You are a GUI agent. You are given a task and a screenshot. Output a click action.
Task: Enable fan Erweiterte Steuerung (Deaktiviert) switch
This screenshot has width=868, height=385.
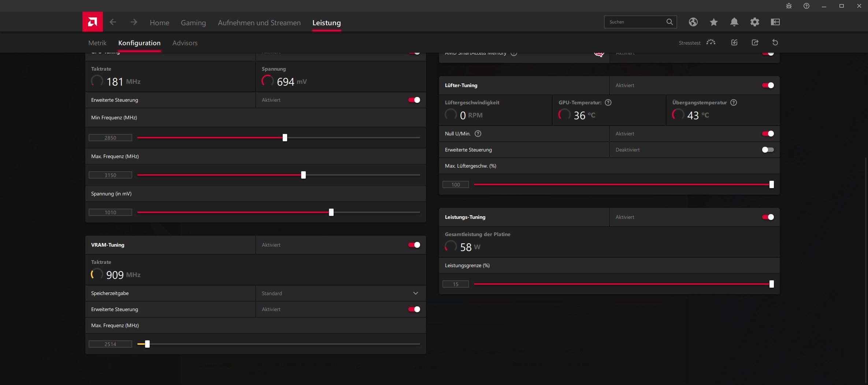click(x=768, y=150)
